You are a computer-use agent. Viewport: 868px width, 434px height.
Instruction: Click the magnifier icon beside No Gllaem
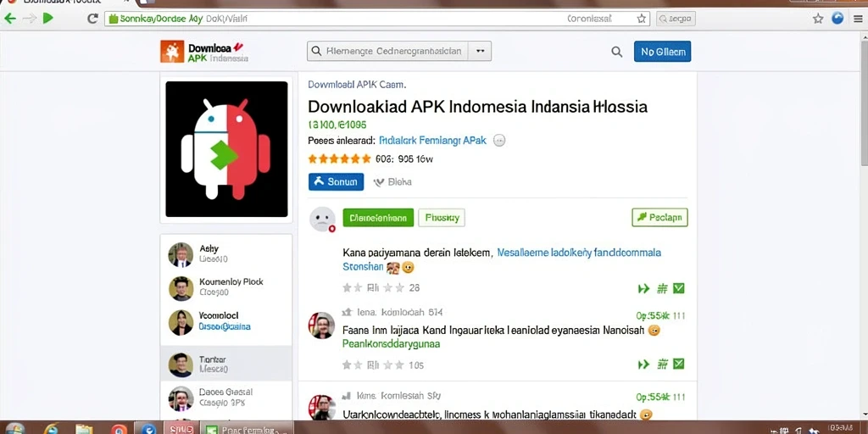click(x=617, y=52)
